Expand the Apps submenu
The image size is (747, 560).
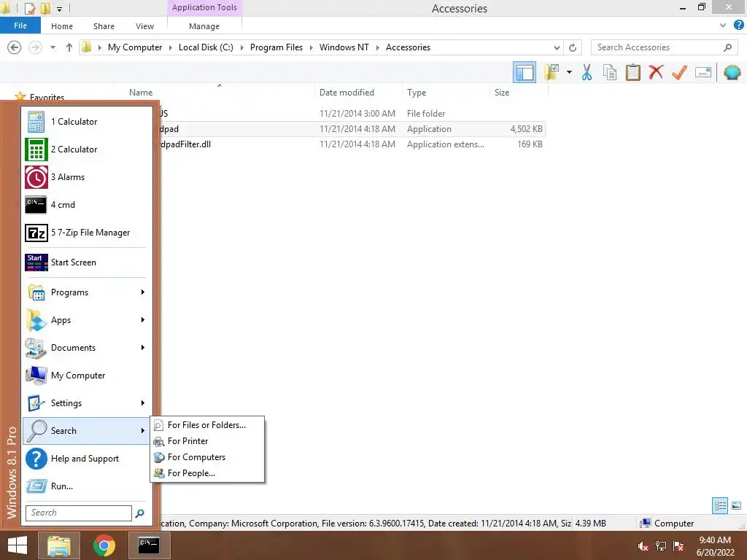(x=87, y=320)
